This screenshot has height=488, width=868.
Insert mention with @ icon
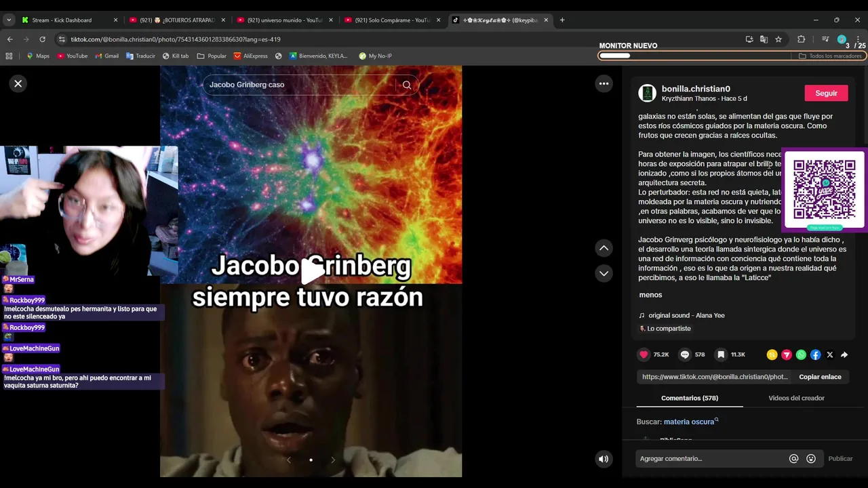coord(793,459)
